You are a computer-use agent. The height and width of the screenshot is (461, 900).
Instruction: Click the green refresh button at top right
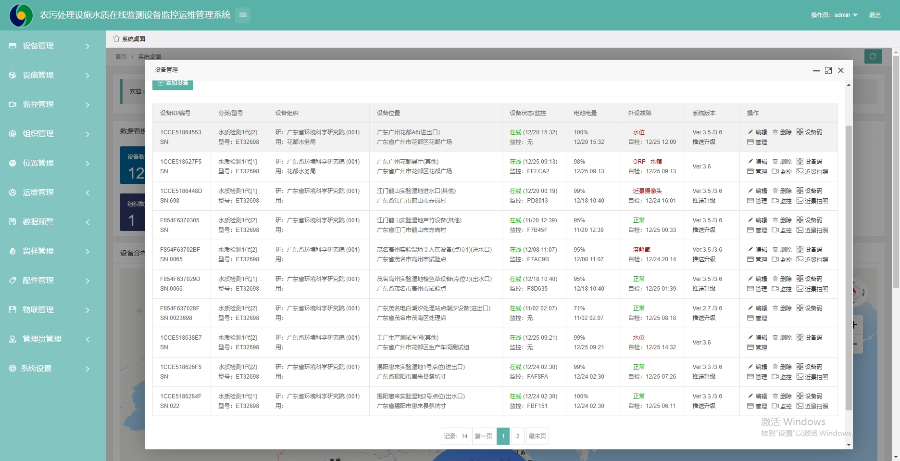[x=873, y=56]
